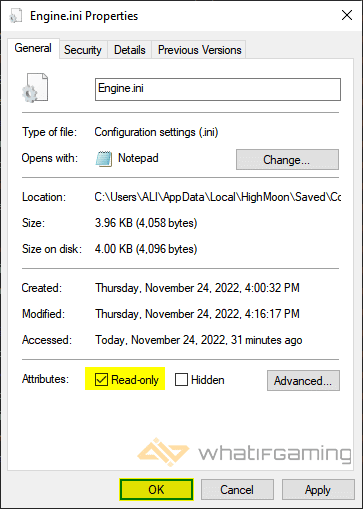Viewport: 363px width, 509px height.
Task: Click the Engine.ini file gear icon
Action: coord(35,88)
